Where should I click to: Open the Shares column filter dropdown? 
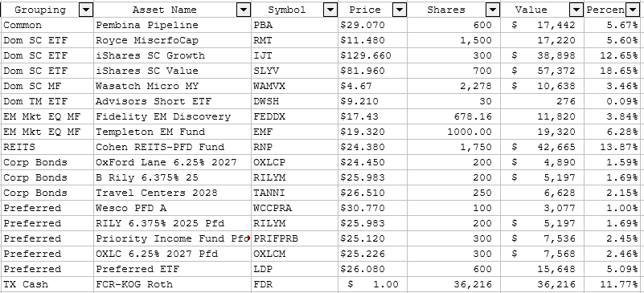point(492,10)
